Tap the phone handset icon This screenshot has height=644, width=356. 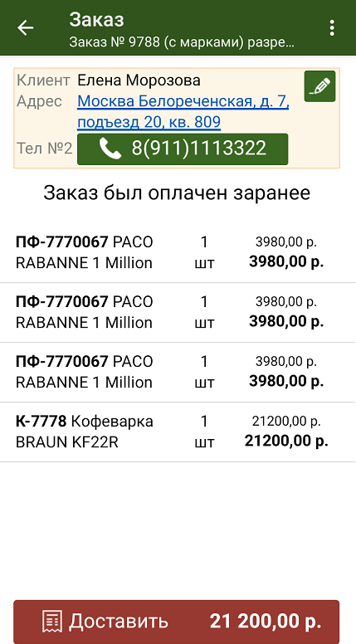pyautogui.click(x=110, y=149)
